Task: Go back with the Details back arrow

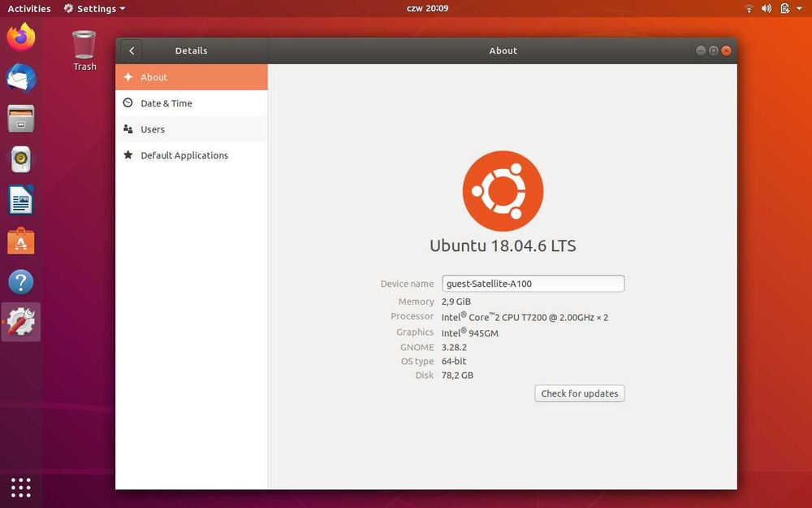Action: [x=132, y=50]
